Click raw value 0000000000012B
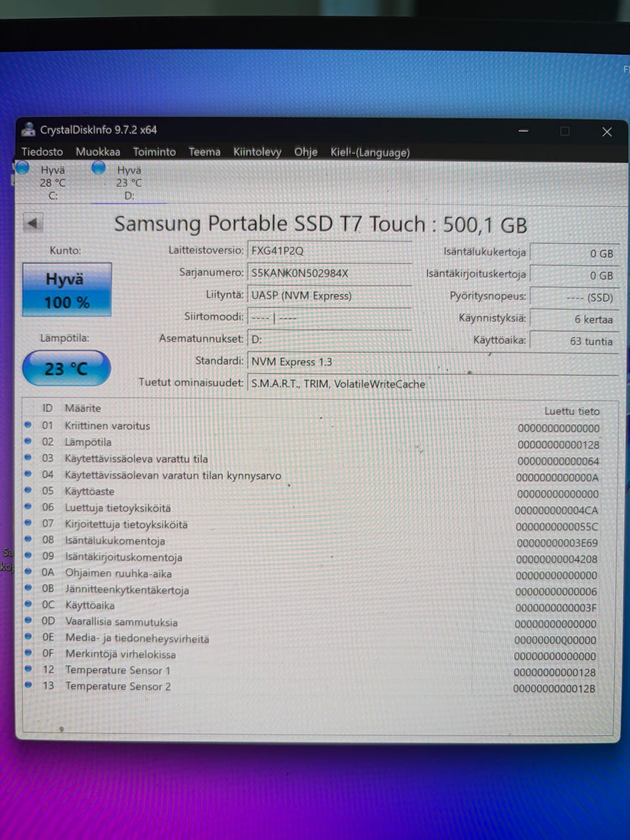 click(x=555, y=688)
